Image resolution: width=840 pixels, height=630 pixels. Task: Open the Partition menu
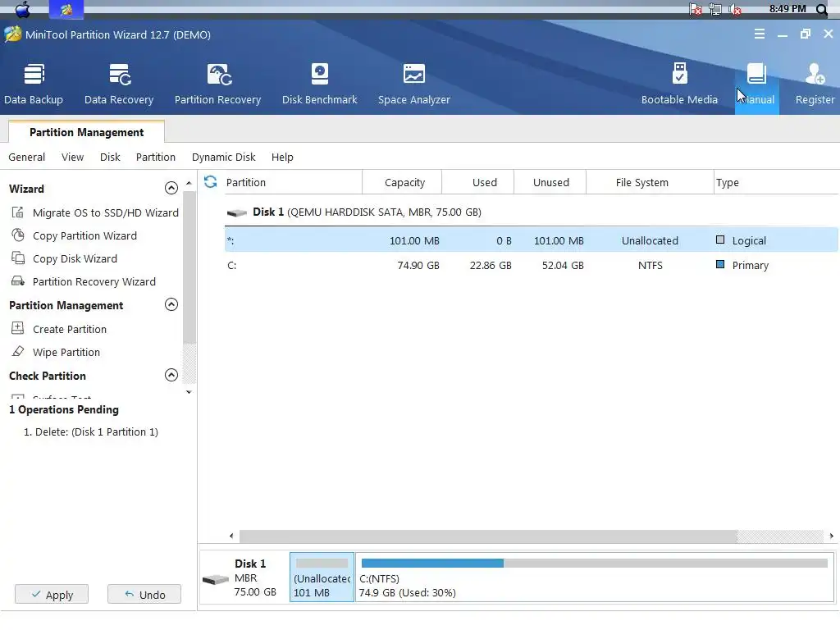click(155, 157)
